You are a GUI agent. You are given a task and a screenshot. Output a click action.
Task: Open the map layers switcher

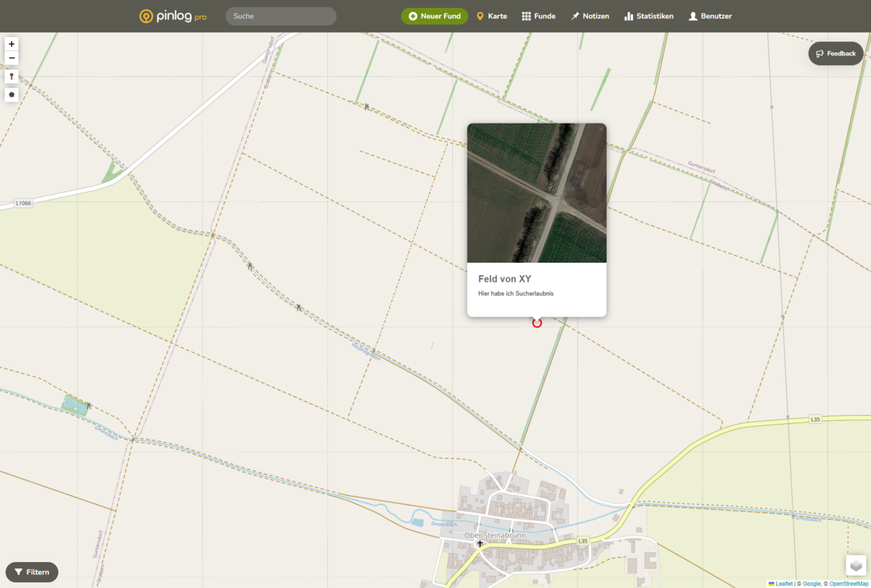click(x=856, y=565)
